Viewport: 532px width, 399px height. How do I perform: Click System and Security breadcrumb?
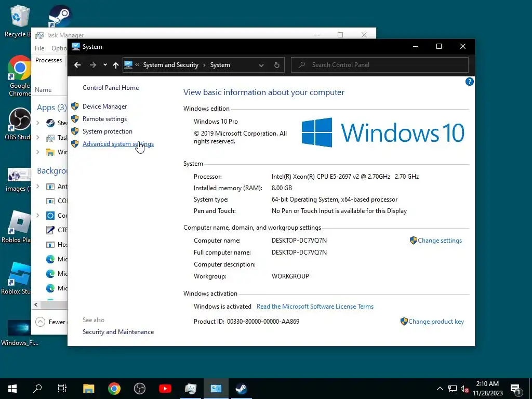click(170, 65)
